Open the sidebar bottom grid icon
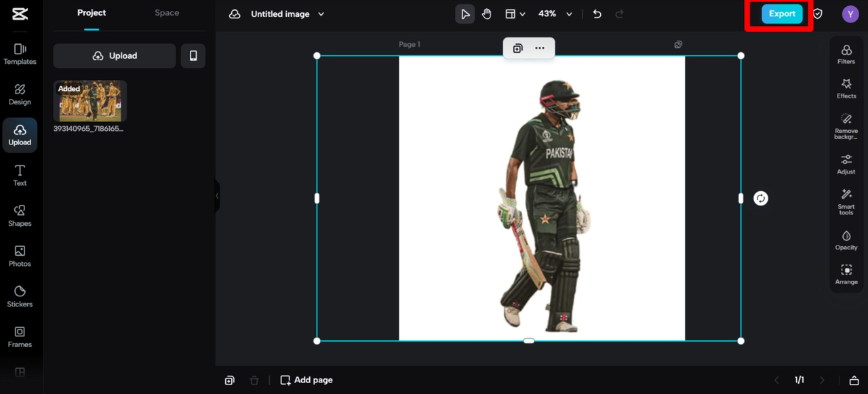This screenshot has height=394, width=868. tap(20, 372)
